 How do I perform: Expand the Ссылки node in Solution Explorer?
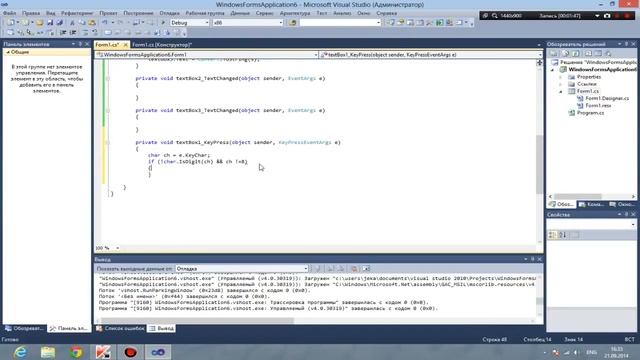coord(561,84)
